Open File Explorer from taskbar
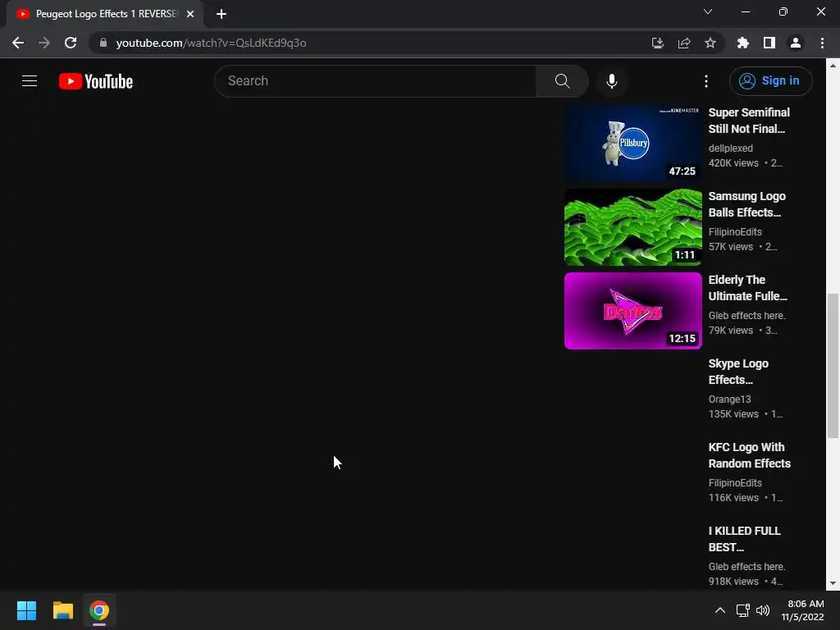Viewport: 840px width, 630px height. point(62,610)
